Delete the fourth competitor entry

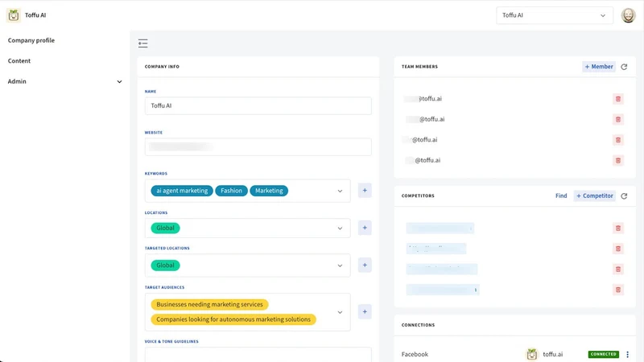tap(617, 290)
